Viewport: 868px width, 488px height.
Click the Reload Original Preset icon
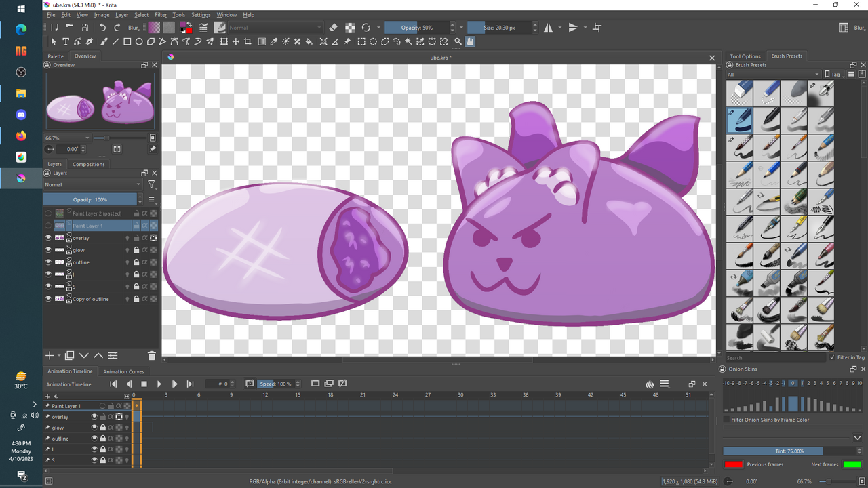tap(366, 28)
